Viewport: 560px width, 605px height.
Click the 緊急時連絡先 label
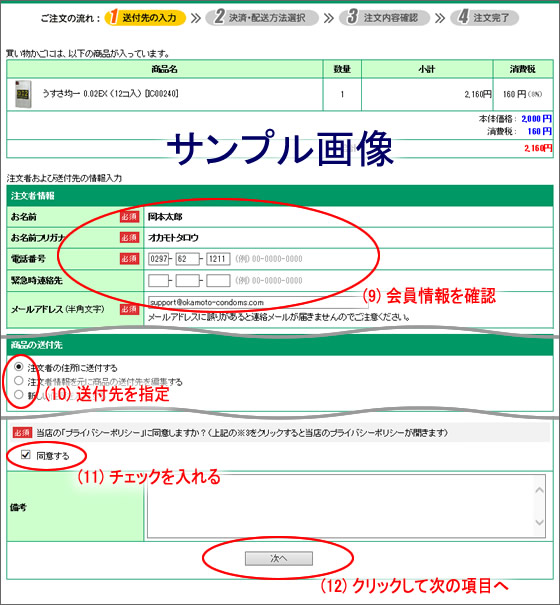pos(37,281)
